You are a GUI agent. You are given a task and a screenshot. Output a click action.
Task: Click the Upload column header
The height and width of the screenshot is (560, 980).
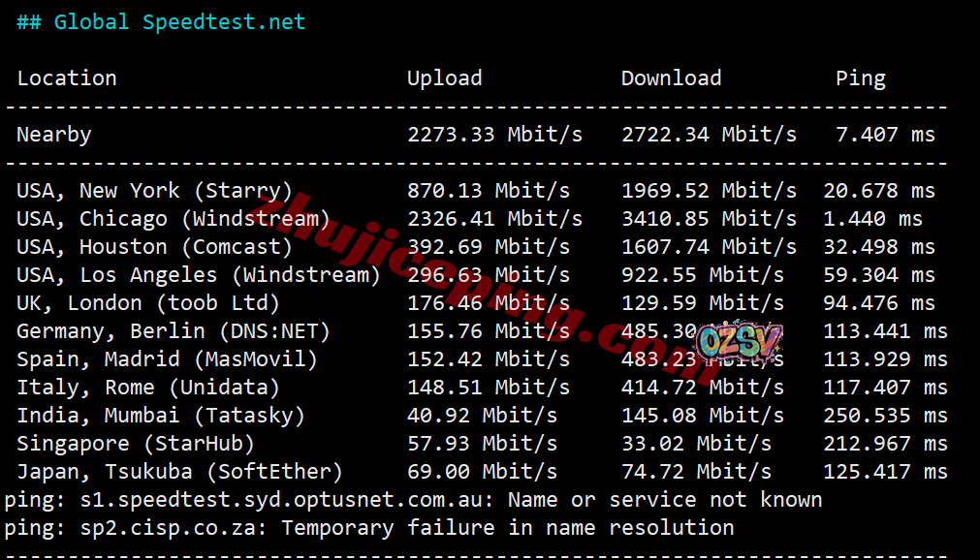tap(444, 78)
